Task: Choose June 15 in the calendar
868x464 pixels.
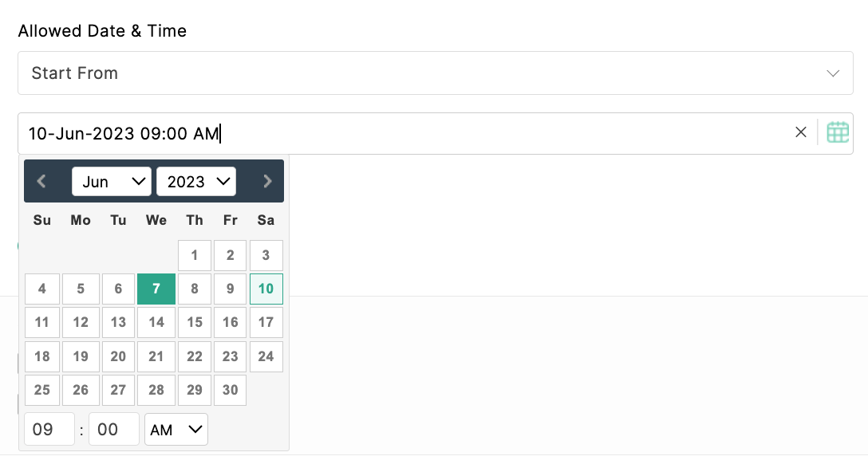Action: (x=195, y=322)
